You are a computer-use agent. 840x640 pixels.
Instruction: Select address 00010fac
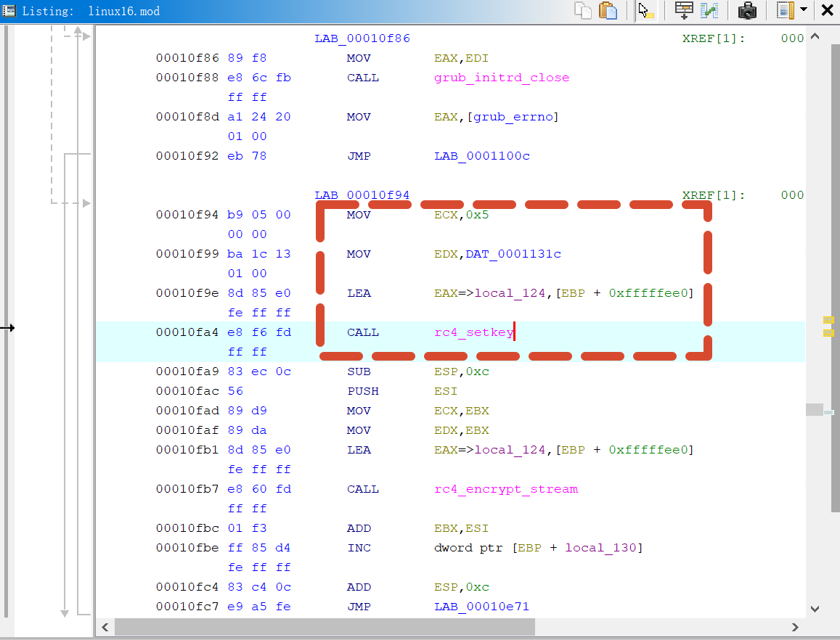[187, 391]
